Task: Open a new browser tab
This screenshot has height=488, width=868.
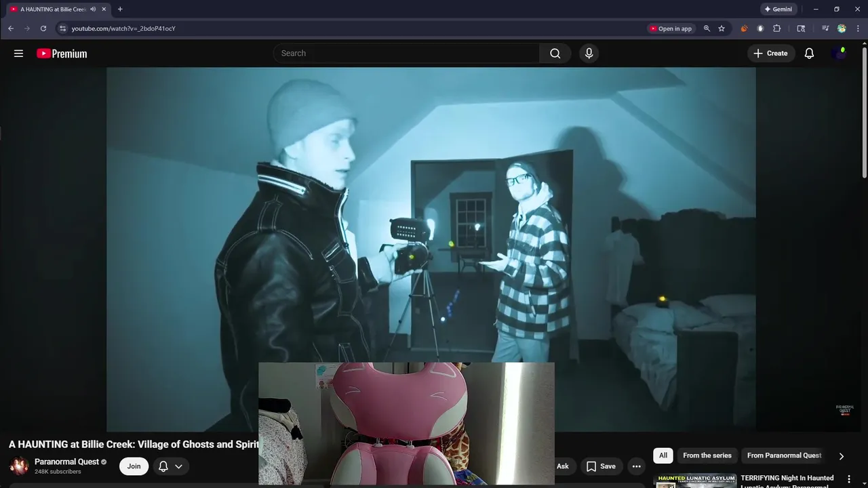Action: point(120,9)
